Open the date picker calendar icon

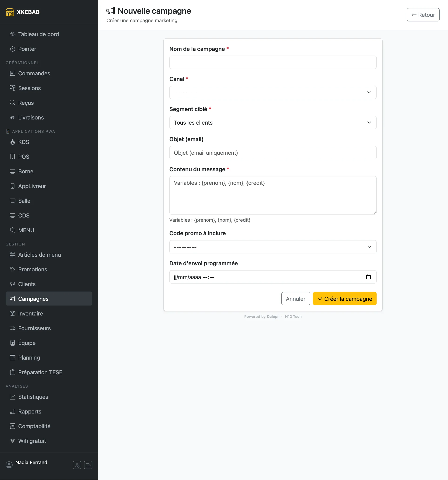368,277
